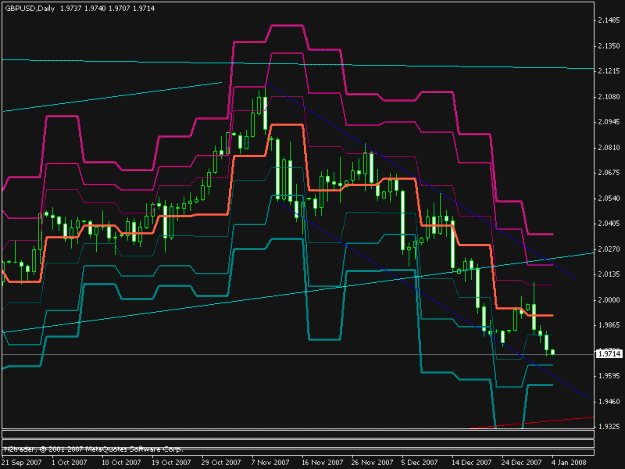Click the 1.9865 price axis label
This screenshot has width=625, height=469.
[x=609, y=325]
